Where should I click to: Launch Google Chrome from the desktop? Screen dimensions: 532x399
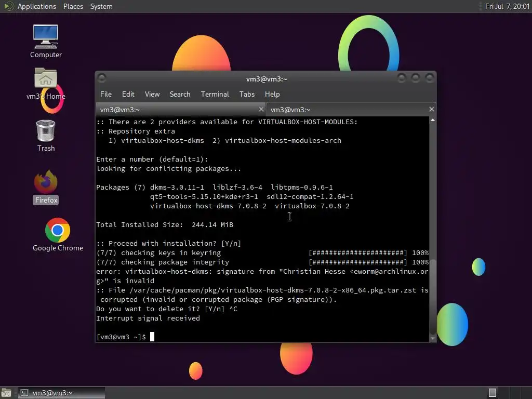(x=58, y=234)
